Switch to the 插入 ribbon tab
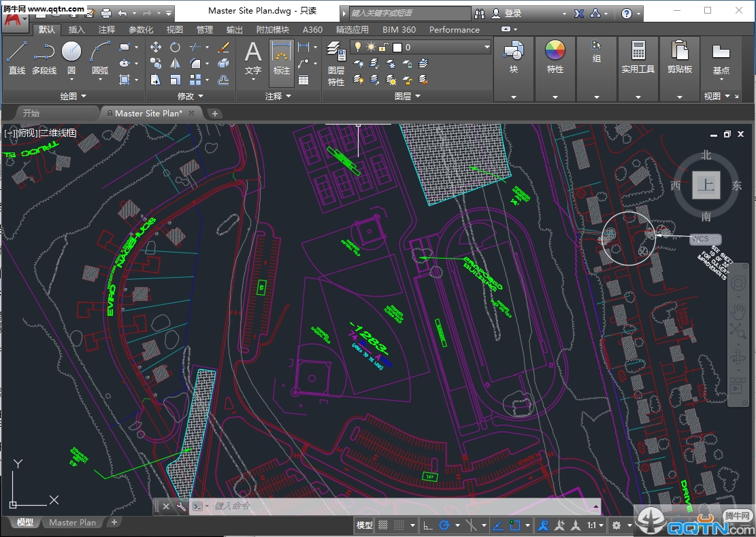756x537 pixels. point(77,29)
